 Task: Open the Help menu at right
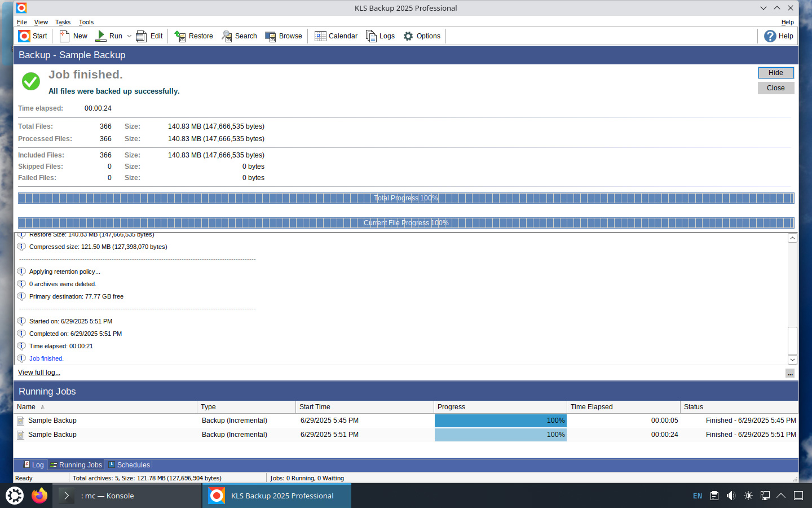(787, 22)
